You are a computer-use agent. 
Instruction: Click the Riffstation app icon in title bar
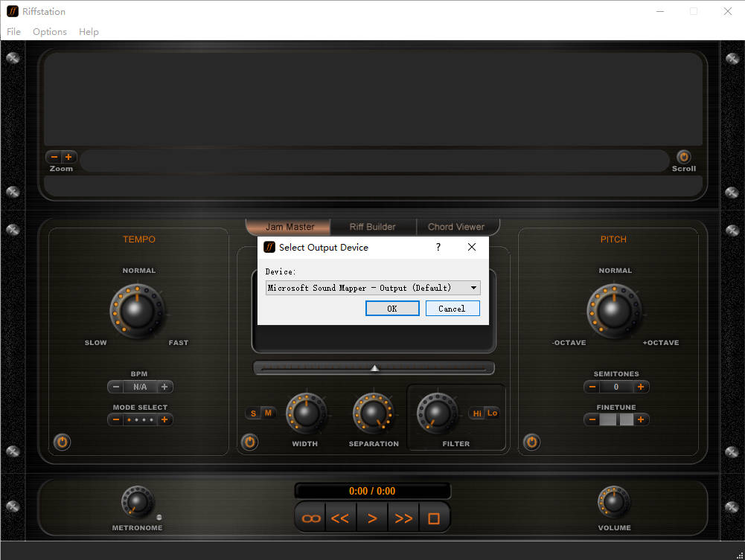coord(13,11)
